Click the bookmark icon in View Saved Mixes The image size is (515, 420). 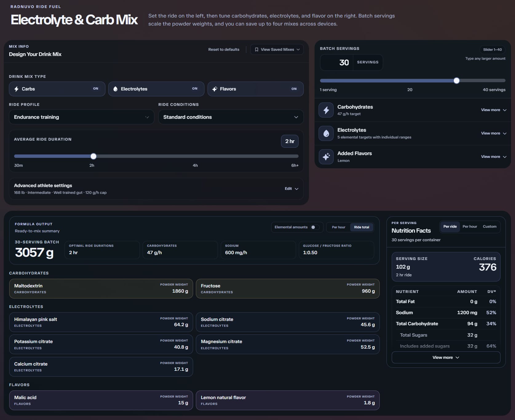click(x=256, y=50)
